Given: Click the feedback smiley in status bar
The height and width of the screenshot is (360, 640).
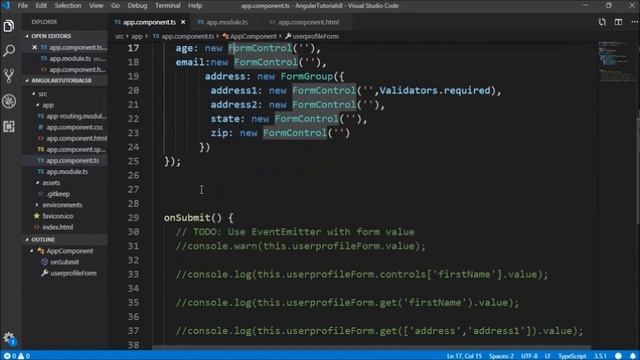Looking at the screenshot, I should coord(618,356).
